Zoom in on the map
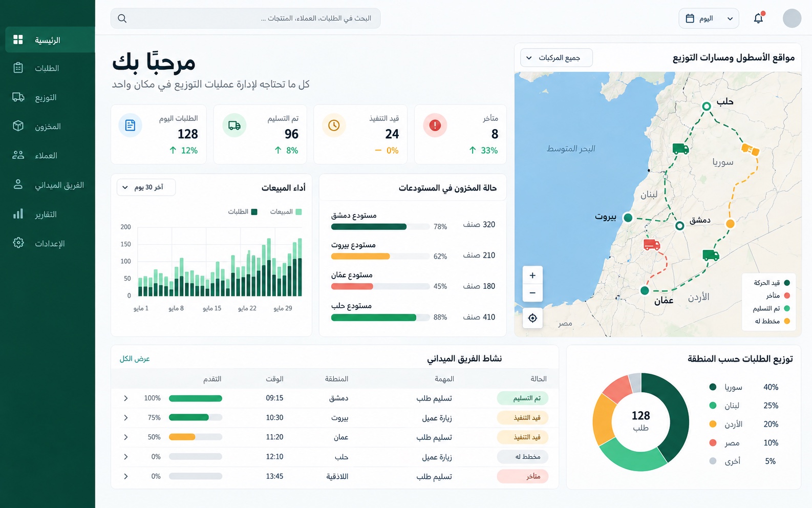812x508 pixels. pyautogui.click(x=532, y=276)
